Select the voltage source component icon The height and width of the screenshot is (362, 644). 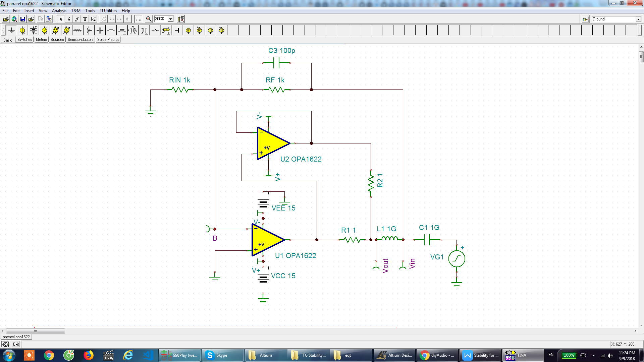pos(22,31)
